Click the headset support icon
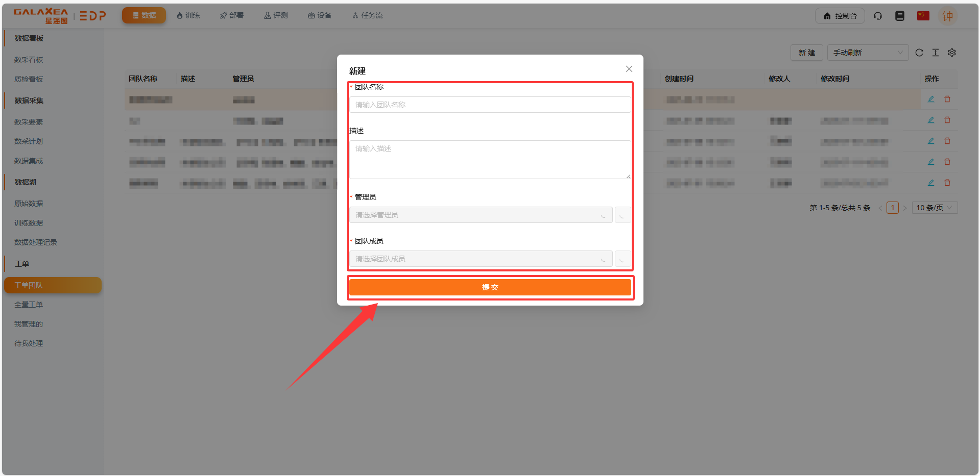 (878, 16)
